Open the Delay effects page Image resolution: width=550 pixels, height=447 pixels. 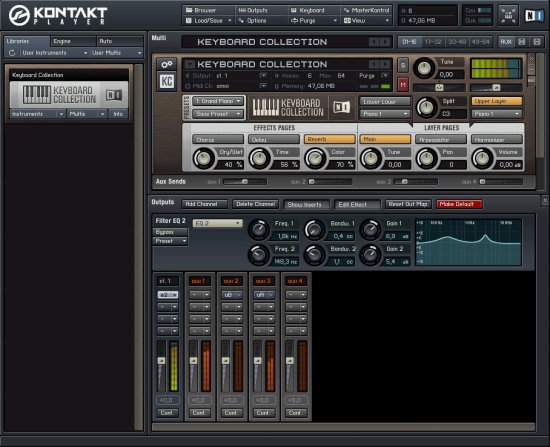coord(274,140)
